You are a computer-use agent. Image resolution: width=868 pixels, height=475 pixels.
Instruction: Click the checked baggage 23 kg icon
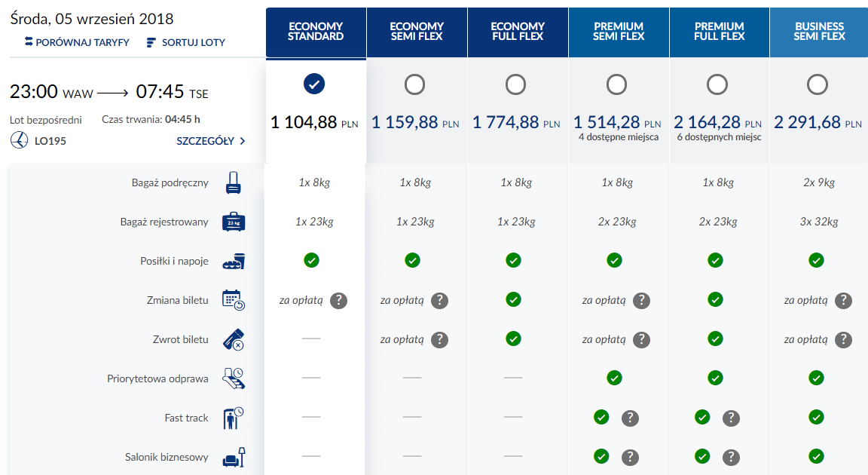[234, 222]
